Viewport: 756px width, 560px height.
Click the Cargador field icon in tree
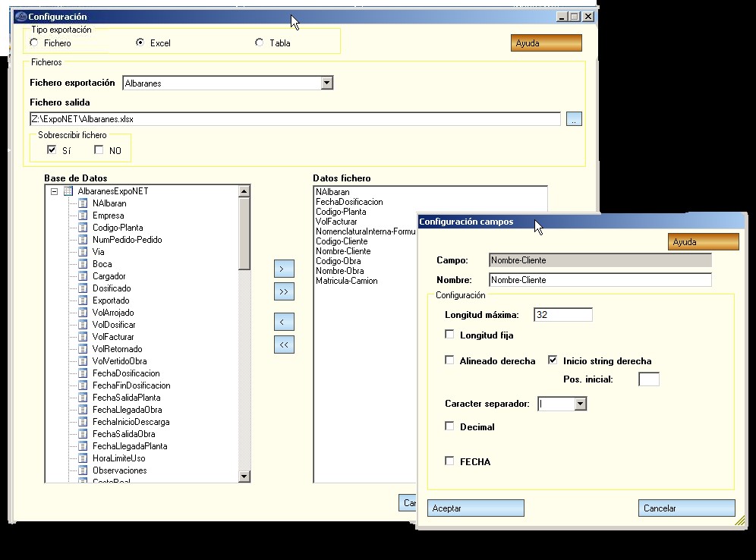83,276
